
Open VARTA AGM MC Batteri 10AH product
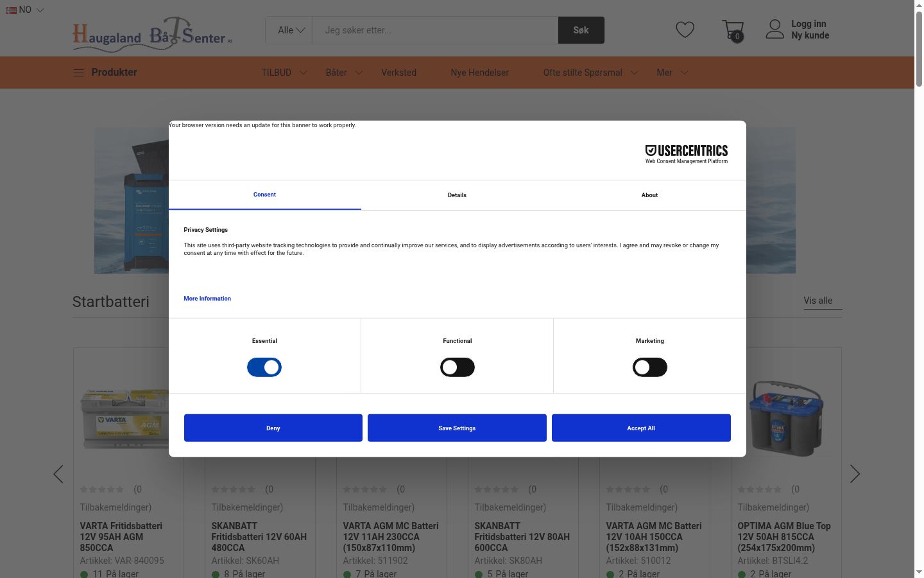(654, 537)
